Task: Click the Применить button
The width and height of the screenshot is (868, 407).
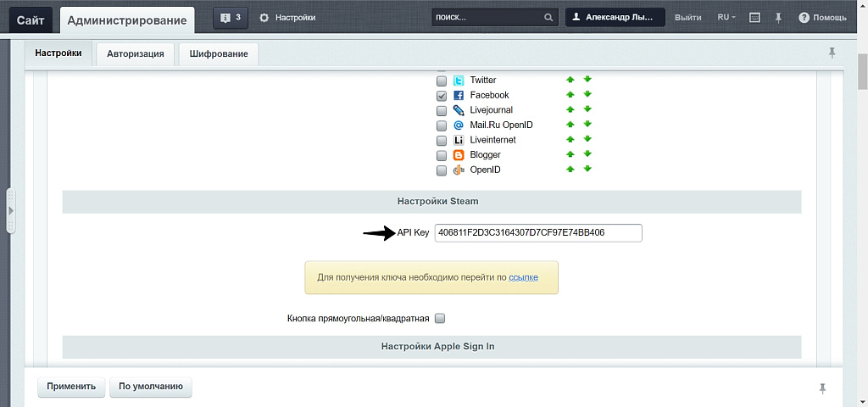Action: 72,387
